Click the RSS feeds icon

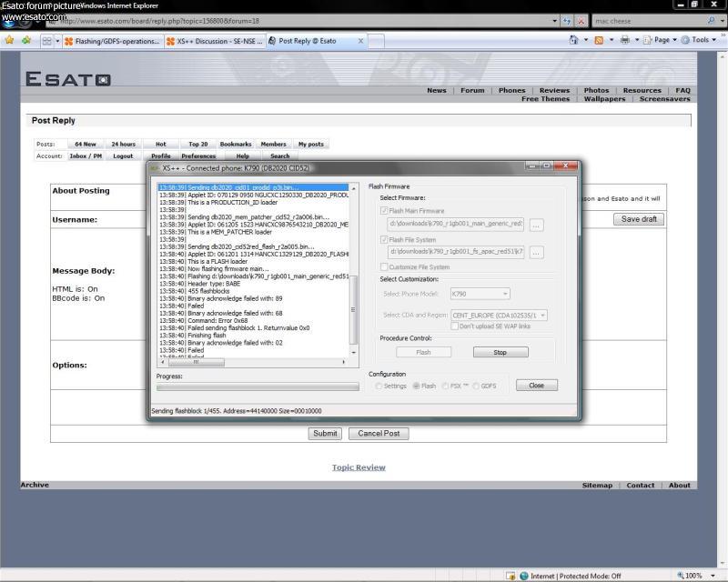pos(599,40)
